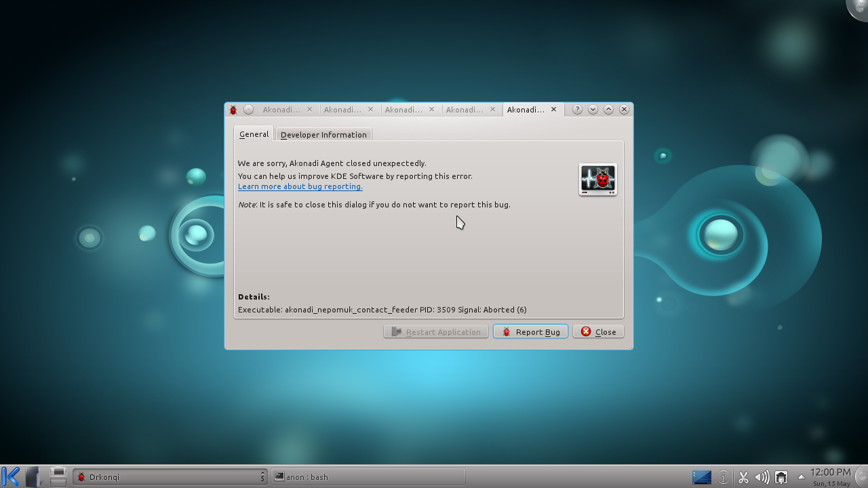The image size is (868, 488).
Task: Follow the 'Learn more about bug reporting' link
Action: 300,186
